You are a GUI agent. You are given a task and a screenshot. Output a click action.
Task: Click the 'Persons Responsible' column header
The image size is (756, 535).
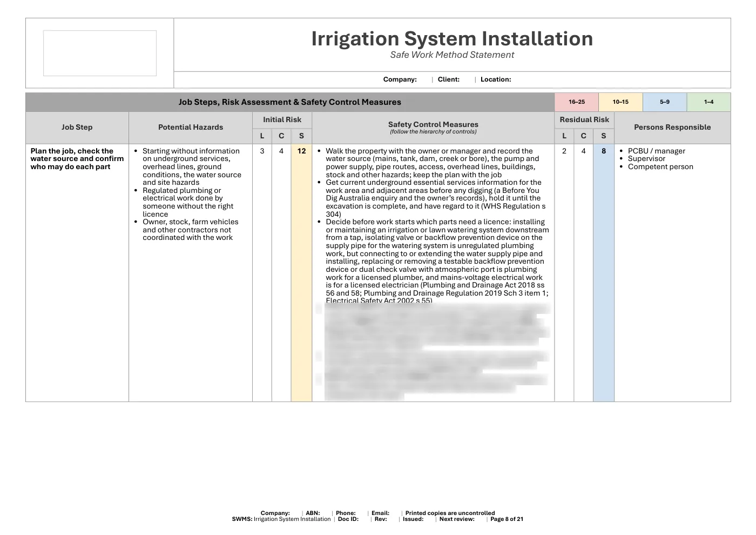click(672, 128)
